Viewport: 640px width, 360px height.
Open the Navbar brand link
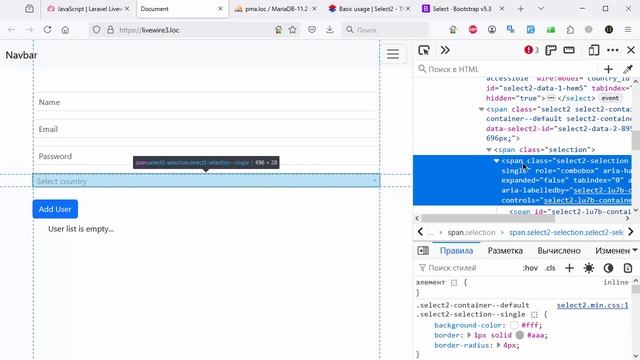tap(21, 55)
